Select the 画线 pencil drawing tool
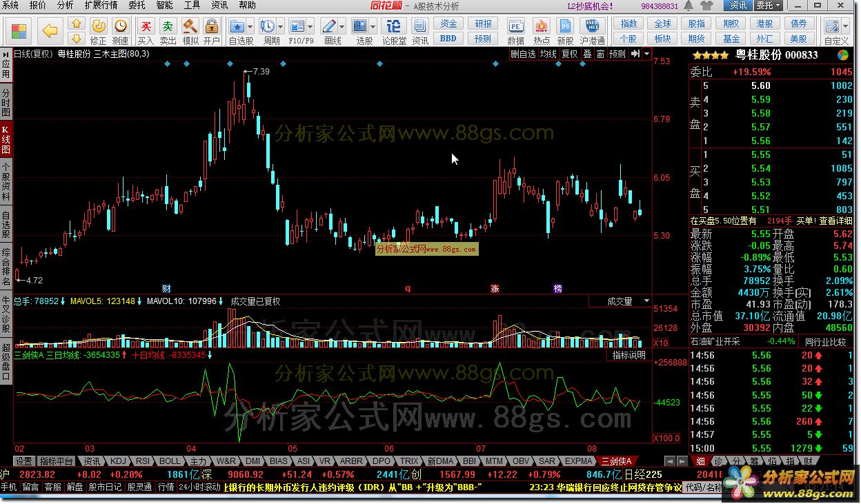 pos(329,27)
